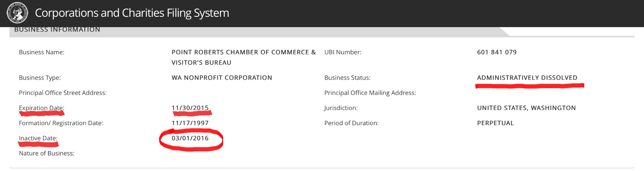Click the UBI number 601 841 079
The width and height of the screenshot is (644, 171).
tap(497, 52)
